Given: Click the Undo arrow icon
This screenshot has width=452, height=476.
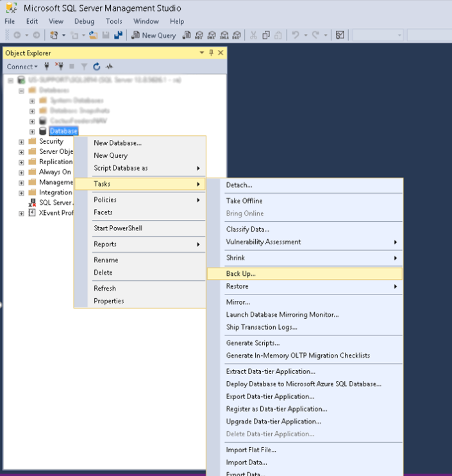Looking at the screenshot, I should pos(296,35).
